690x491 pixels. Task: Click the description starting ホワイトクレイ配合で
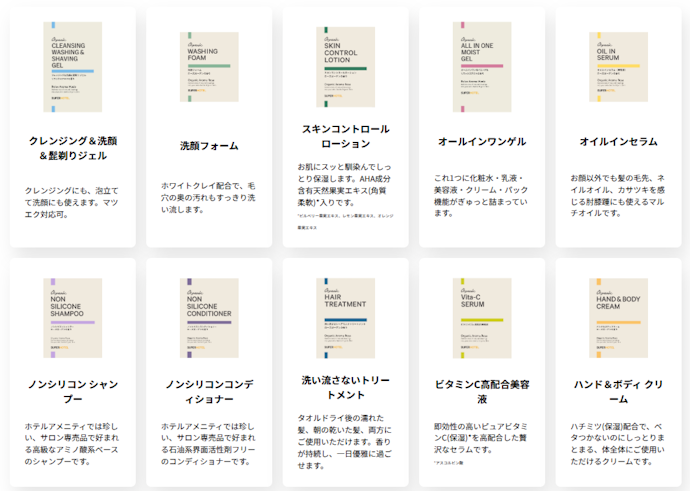point(208,198)
